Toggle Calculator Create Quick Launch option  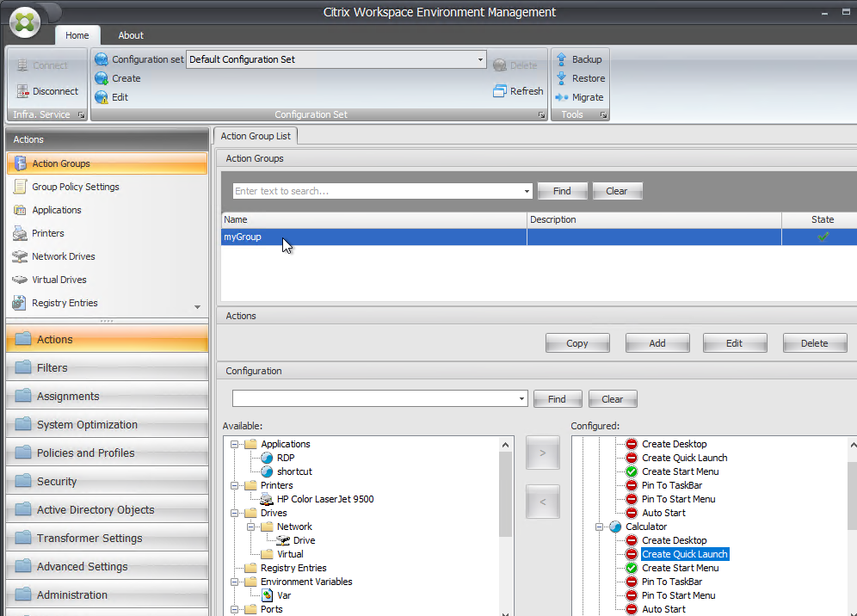[x=632, y=554]
